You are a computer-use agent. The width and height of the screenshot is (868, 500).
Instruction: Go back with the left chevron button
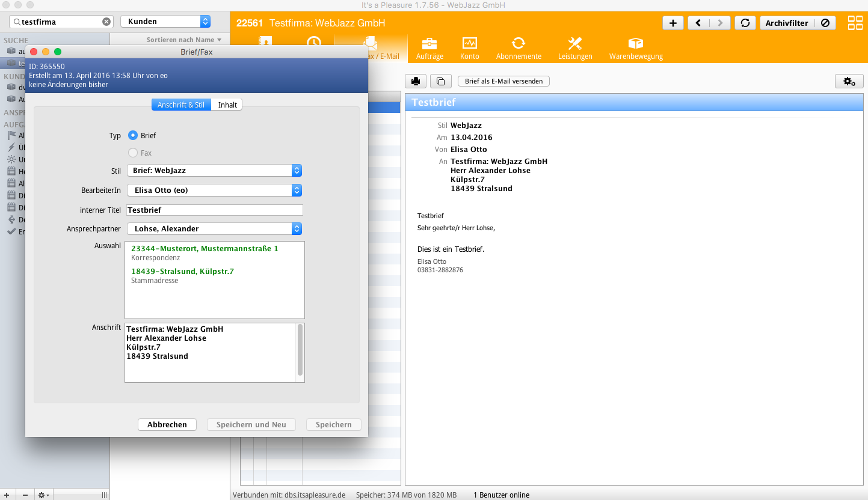[698, 23]
